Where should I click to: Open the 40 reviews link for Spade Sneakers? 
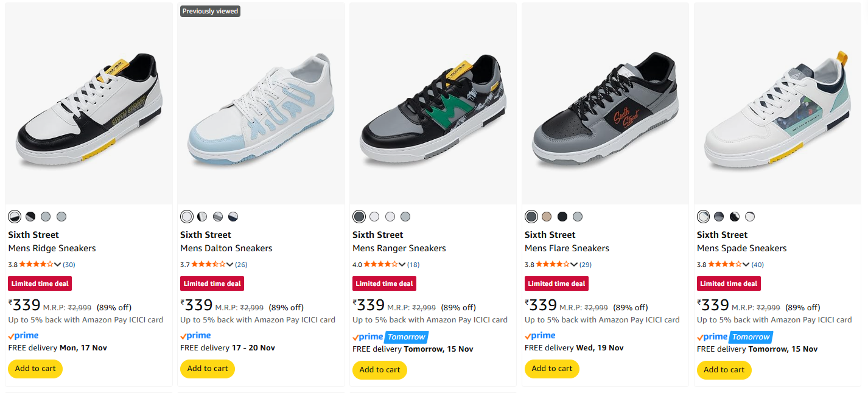click(x=757, y=265)
